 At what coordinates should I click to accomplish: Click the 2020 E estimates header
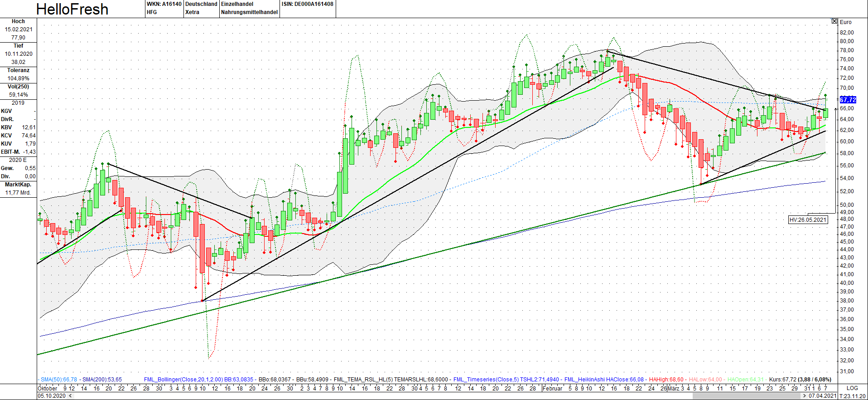pos(18,160)
